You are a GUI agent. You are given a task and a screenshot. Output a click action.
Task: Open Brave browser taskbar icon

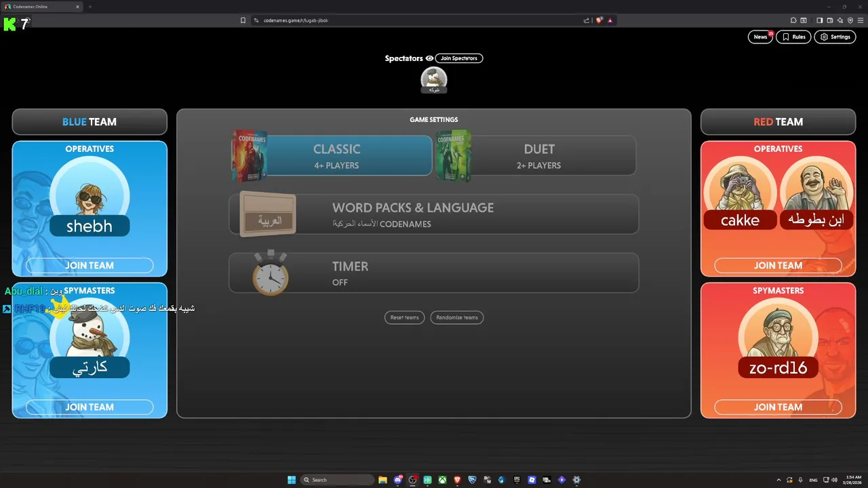457,480
